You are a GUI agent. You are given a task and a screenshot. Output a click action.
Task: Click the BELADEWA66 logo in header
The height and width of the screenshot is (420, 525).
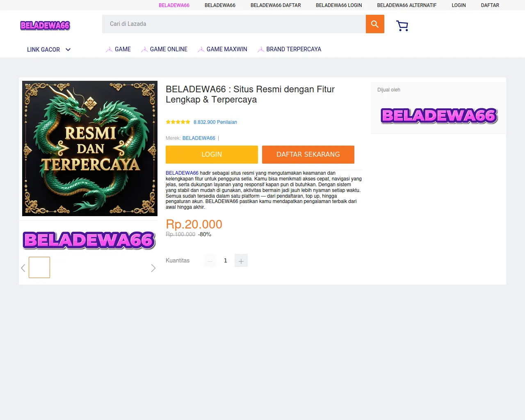[45, 25]
